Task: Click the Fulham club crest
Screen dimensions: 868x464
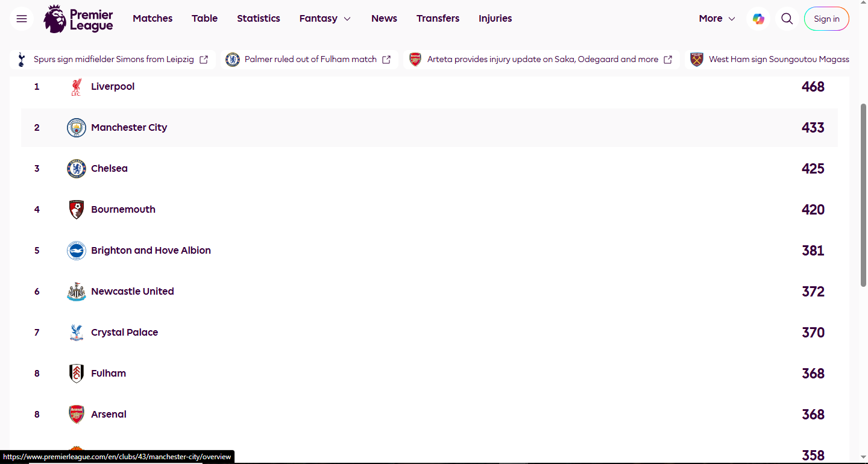Action: (x=77, y=374)
